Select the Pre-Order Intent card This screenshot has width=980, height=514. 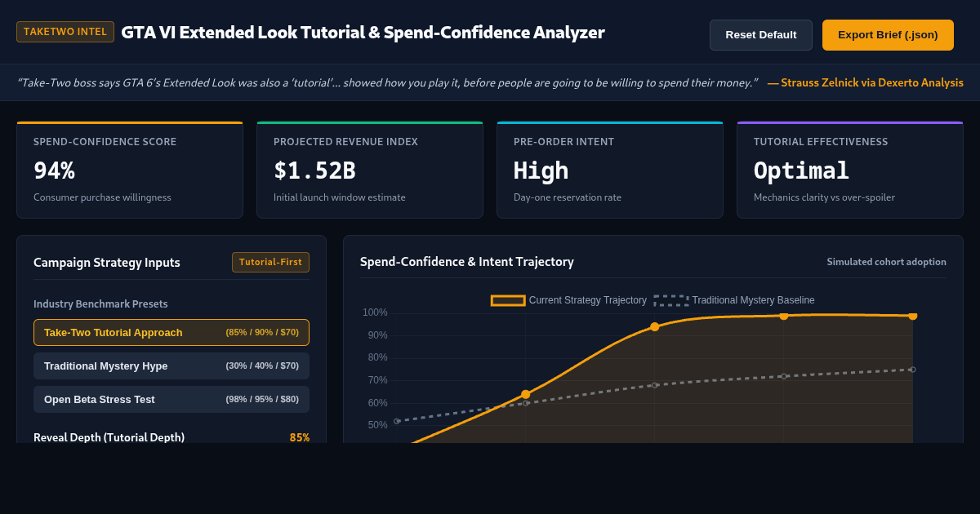(x=610, y=170)
